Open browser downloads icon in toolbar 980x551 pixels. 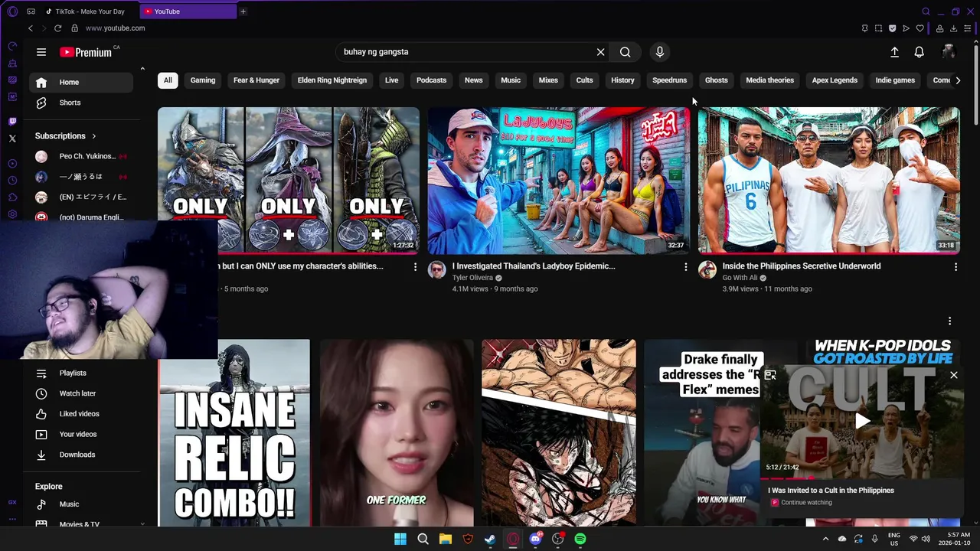coord(953,28)
